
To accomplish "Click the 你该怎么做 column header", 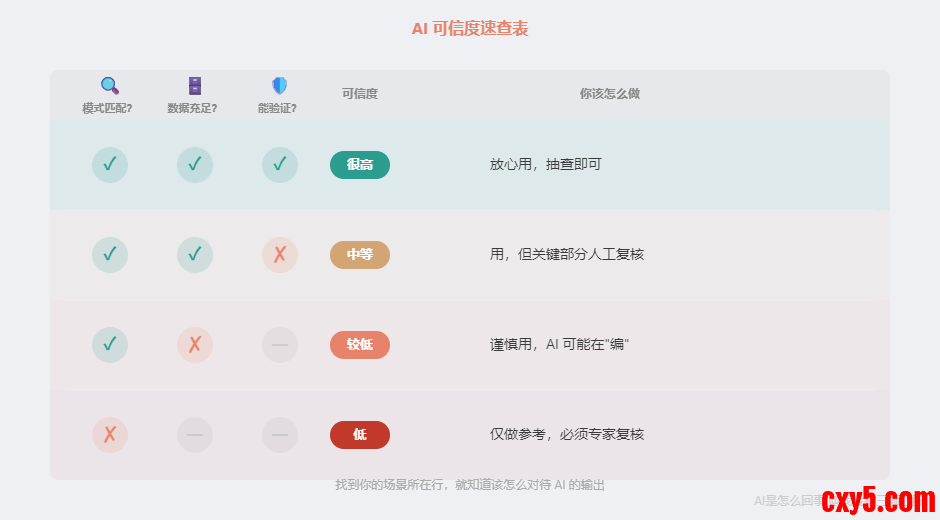I will (x=609, y=94).
